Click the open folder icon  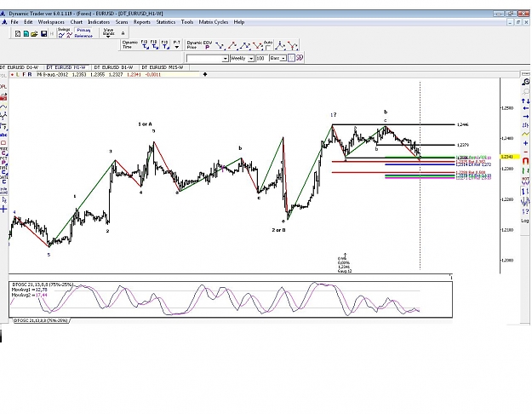[x=34, y=33]
